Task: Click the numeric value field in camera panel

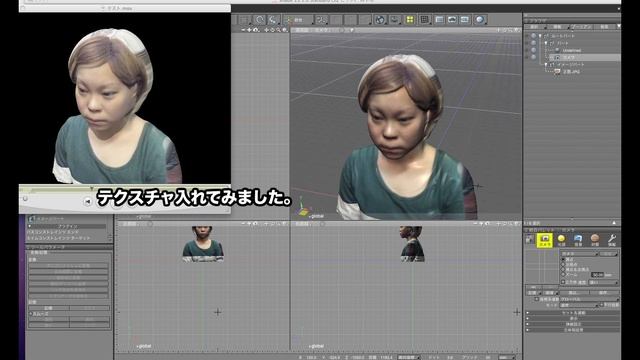Action: click(597, 275)
